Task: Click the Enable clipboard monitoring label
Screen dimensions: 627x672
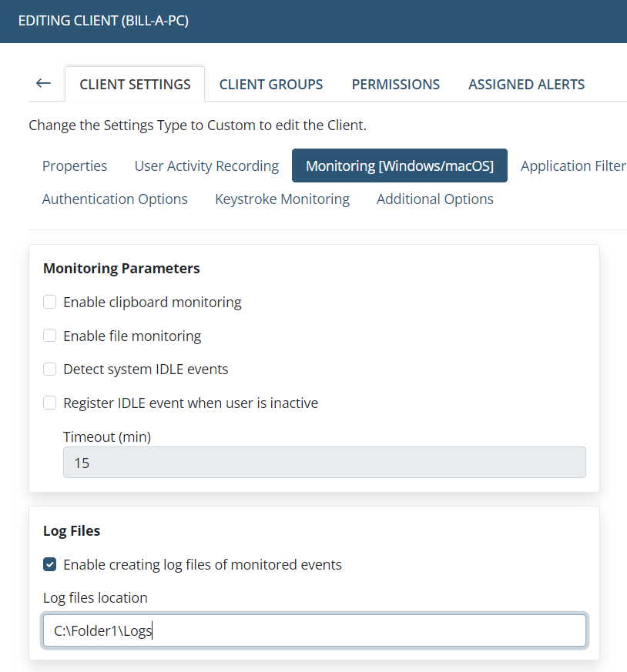Action: [x=153, y=303]
